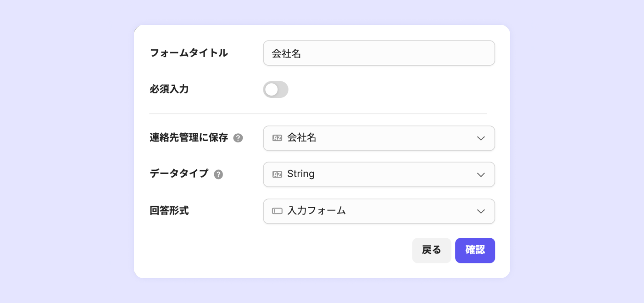The width and height of the screenshot is (644, 303).
Task: Expand the 連絡先管理に保存 dropdown chevron
Action: [481, 138]
